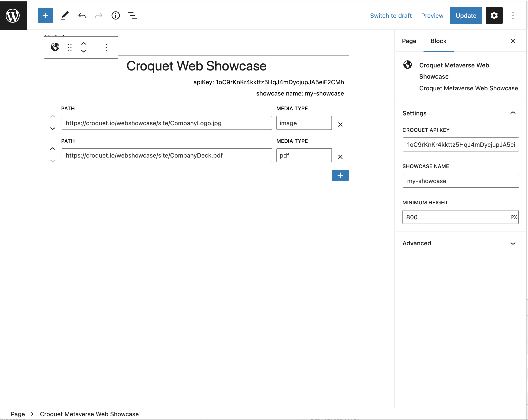Viewport: 528px width, 420px height.
Task: Move block down with toolbar arrow
Action: tap(83, 51)
